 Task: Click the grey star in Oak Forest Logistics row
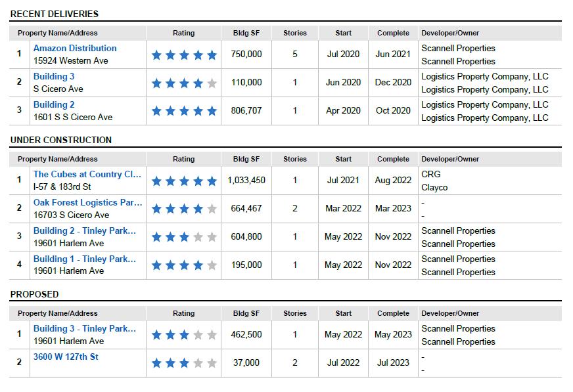point(212,209)
